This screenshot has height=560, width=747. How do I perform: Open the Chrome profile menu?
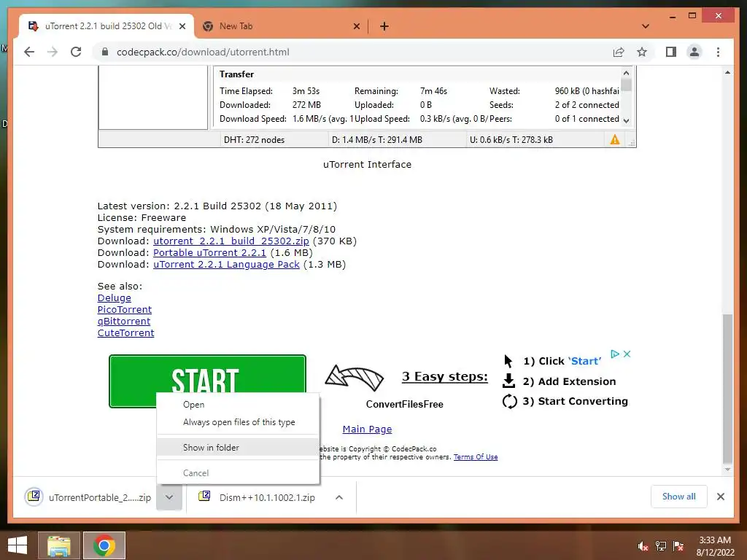694,52
